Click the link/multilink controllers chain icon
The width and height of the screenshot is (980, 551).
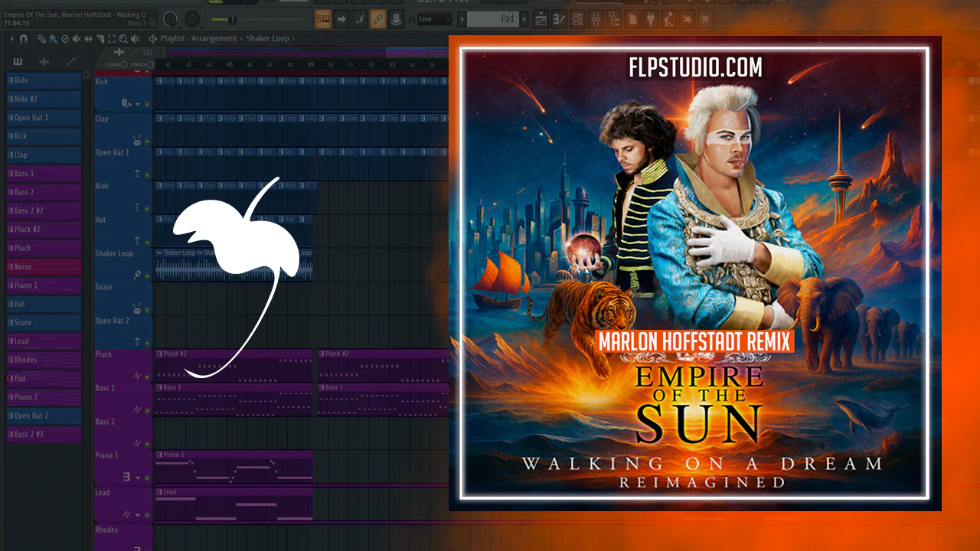[x=378, y=19]
